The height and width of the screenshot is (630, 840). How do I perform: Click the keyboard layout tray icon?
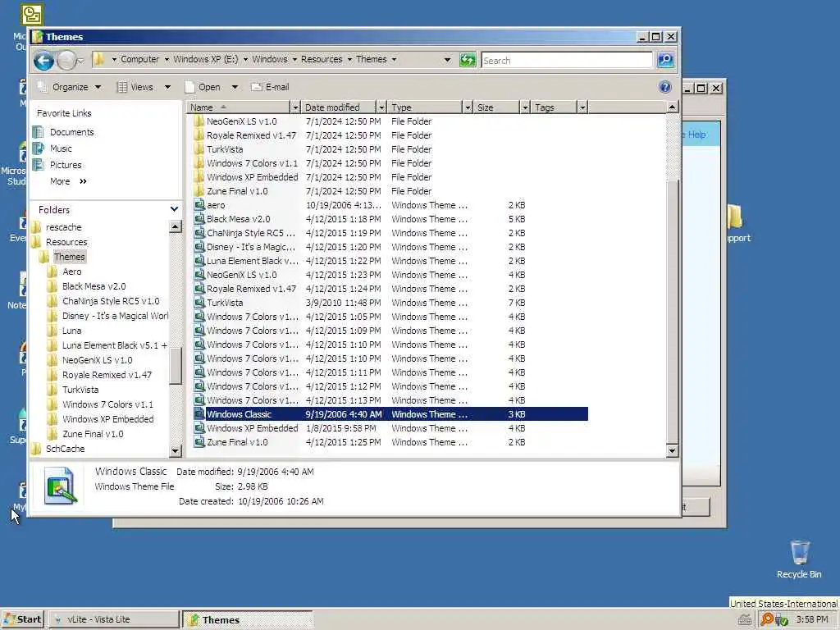744,620
